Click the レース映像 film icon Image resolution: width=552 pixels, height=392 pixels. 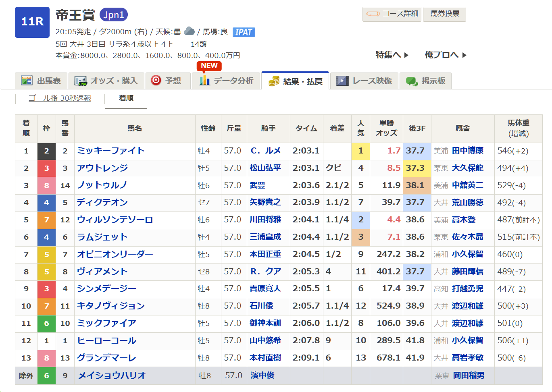tap(342, 81)
